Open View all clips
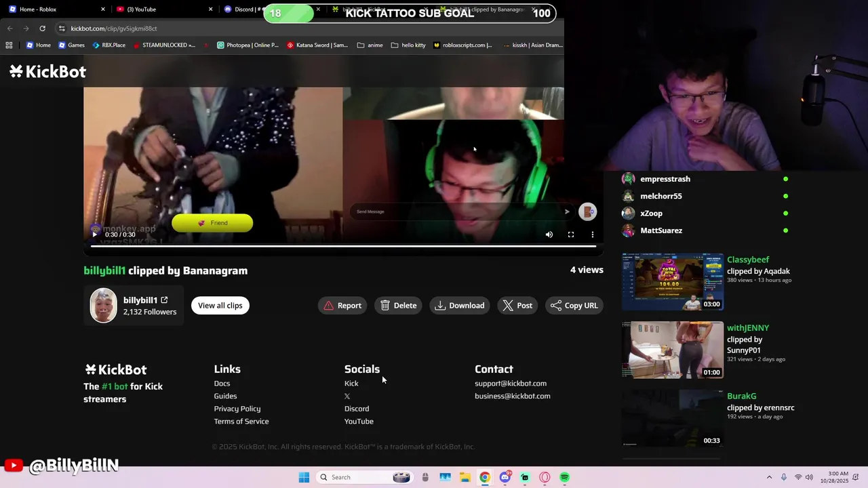 [x=220, y=306]
